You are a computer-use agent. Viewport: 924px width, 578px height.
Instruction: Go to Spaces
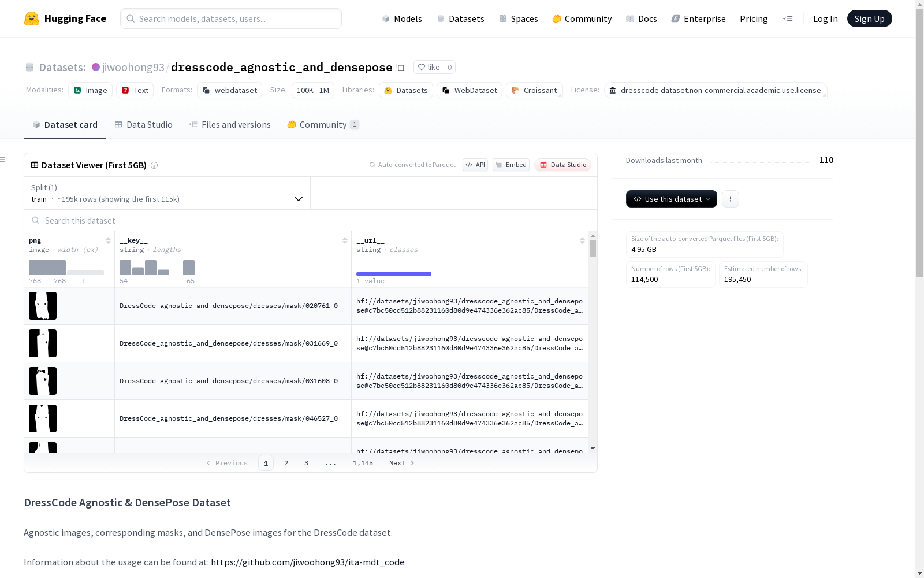tap(519, 18)
